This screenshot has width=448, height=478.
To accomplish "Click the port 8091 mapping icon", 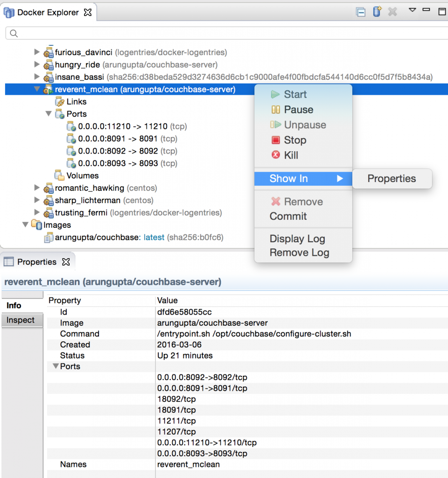I will [x=71, y=139].
